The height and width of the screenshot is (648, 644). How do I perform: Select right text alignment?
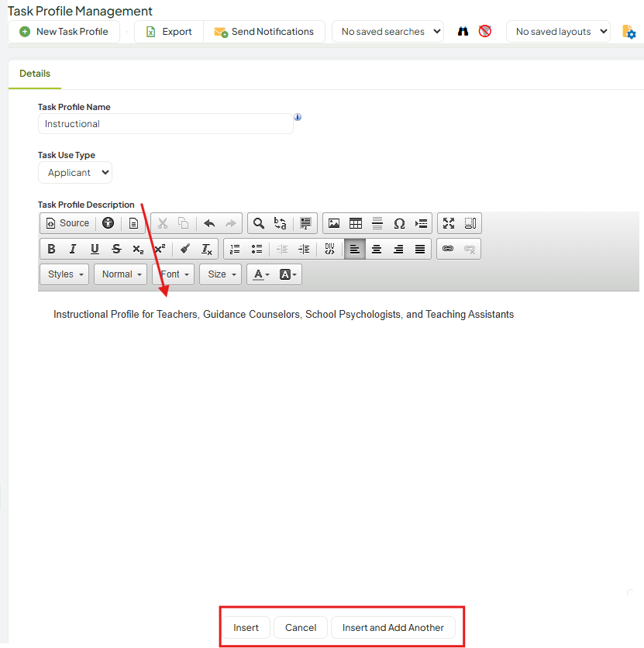pyautogui.click(x=398, y=249)
